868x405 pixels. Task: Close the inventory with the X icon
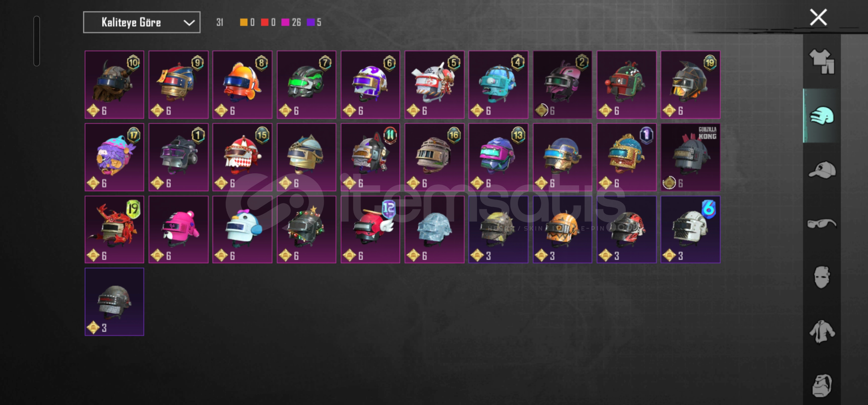pyautogui.click(x=818, y=17)
